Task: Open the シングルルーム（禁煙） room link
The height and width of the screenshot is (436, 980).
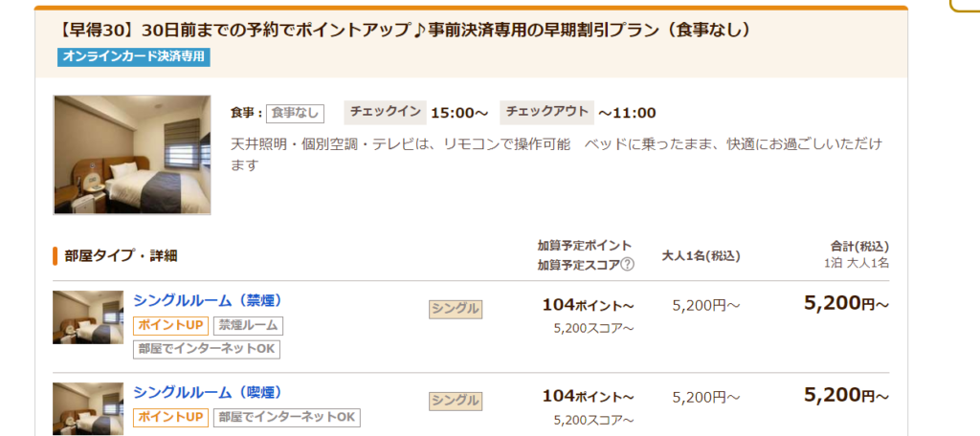Action: click(208, 300)
